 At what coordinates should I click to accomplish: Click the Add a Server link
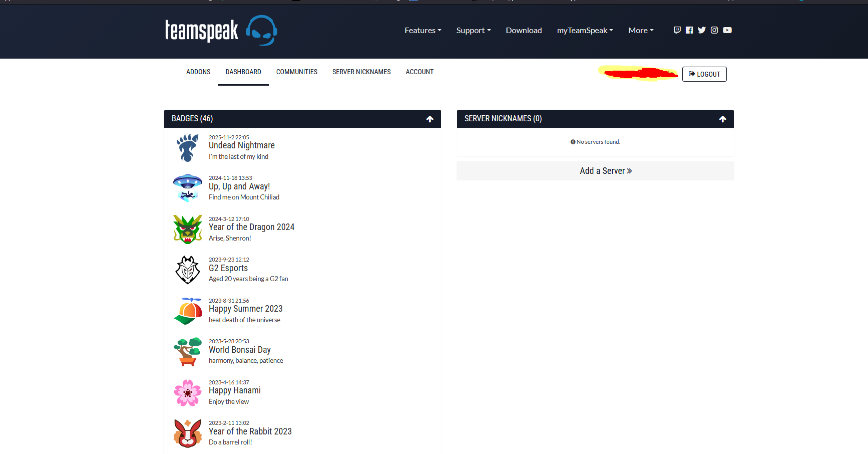tap(606, 171)
